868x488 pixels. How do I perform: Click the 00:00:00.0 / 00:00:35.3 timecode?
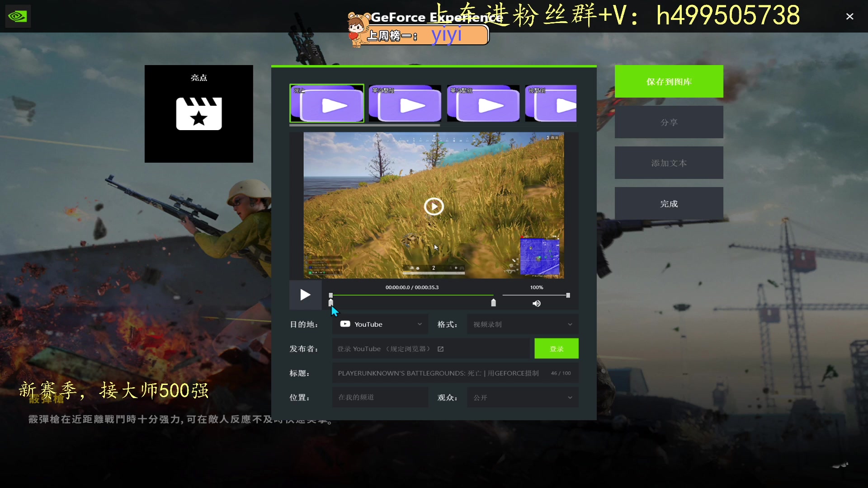[x=412, y=287]
